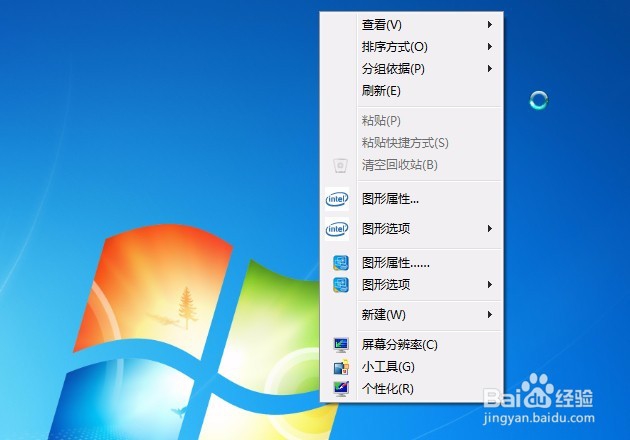Viewport: 630px width, 440px height.
Task: Click the gadgets icon beside 小工具(G)
Action: (341, 367)
